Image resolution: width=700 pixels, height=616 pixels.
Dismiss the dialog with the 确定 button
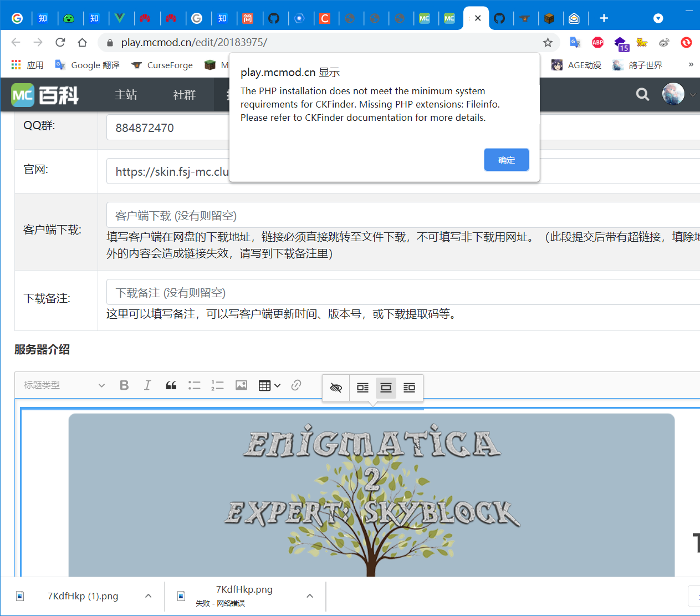pyautogui.click(x=506, y=159)
